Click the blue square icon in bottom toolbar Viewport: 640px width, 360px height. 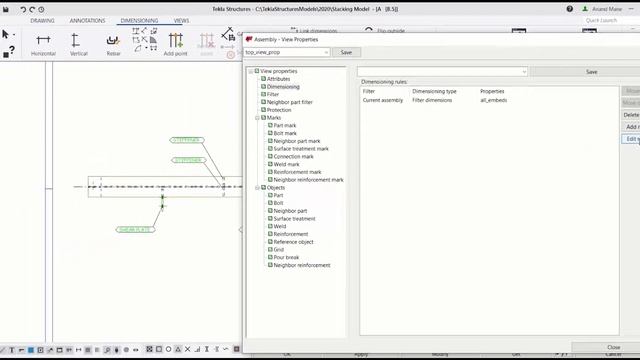coord(31,350)
